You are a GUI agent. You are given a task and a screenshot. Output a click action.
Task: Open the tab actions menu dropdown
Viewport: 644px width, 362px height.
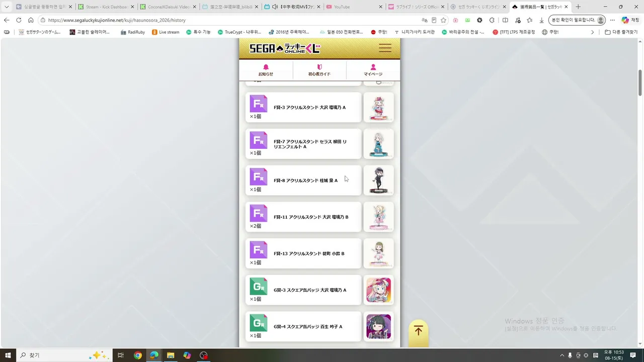(x=7, y=7)
